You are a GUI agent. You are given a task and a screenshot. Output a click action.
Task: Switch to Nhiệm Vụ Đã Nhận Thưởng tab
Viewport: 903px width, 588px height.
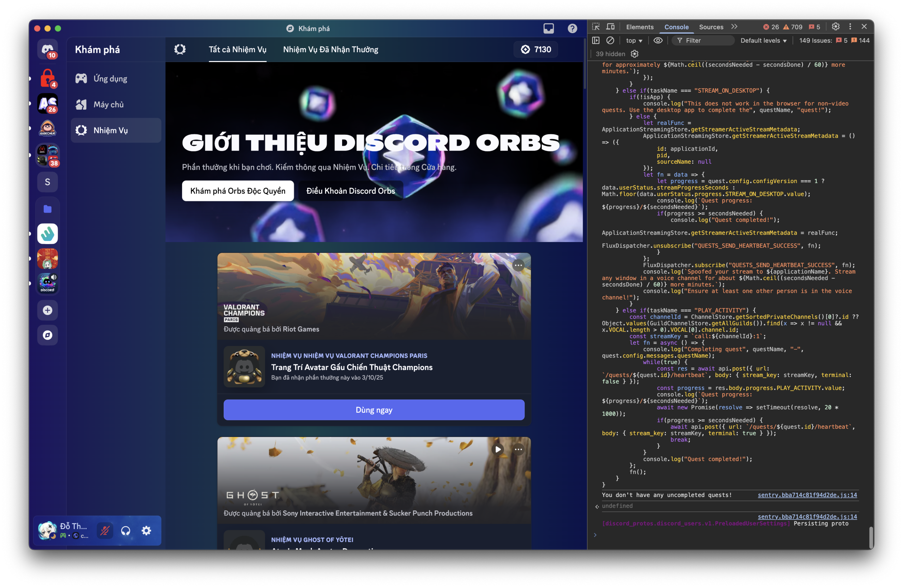pos(331,49)
